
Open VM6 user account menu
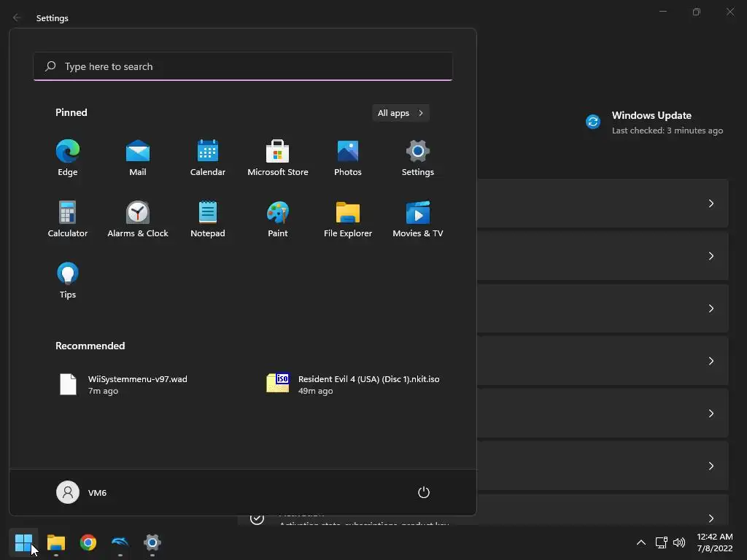82,492
